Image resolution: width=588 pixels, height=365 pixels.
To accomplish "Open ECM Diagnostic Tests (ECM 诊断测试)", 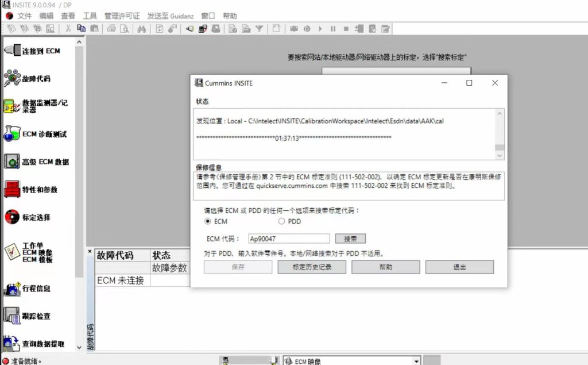I will click(x=35, y=134).
